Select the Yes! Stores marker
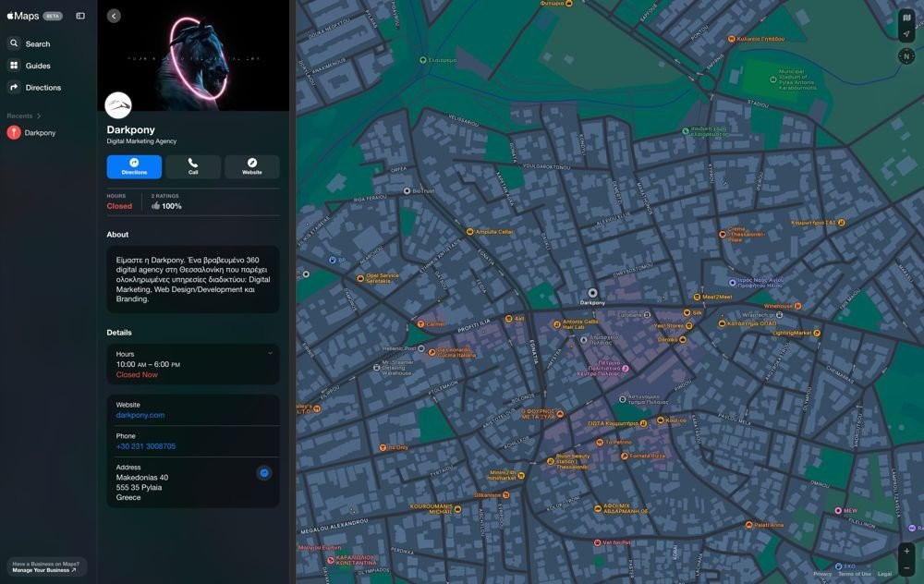The image size is (924, 584). tap(689, 325)
